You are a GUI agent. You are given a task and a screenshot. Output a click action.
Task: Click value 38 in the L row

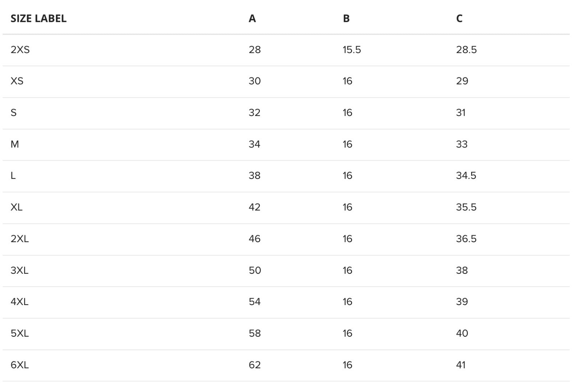(x=255, y=176)
